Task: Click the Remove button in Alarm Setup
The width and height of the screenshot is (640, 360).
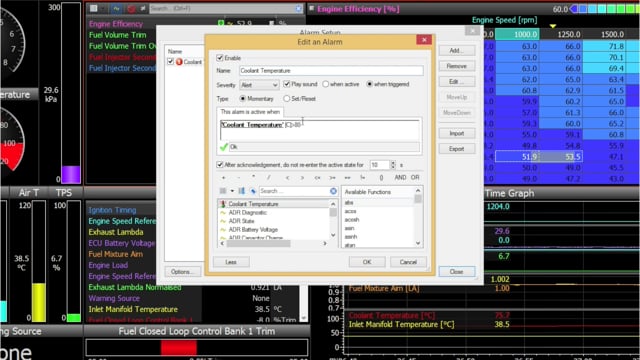Action: pos(457,66)
